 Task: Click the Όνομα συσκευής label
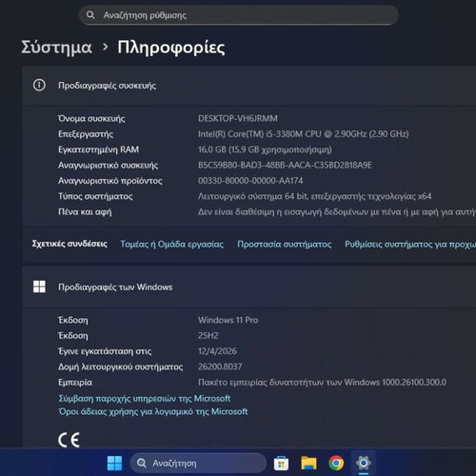tap(91, 118)
